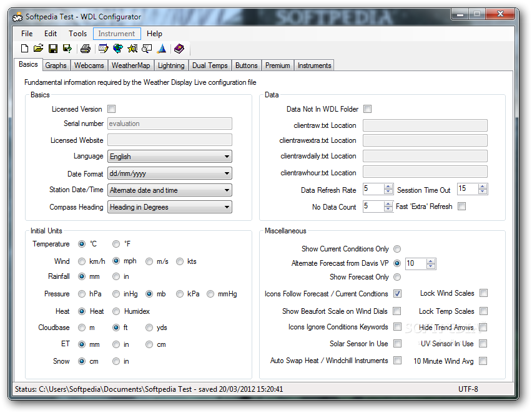Click the Open folder toolbar icon
Screen dimensions: 532x413
pyautogui.click(x=38, y=49)
